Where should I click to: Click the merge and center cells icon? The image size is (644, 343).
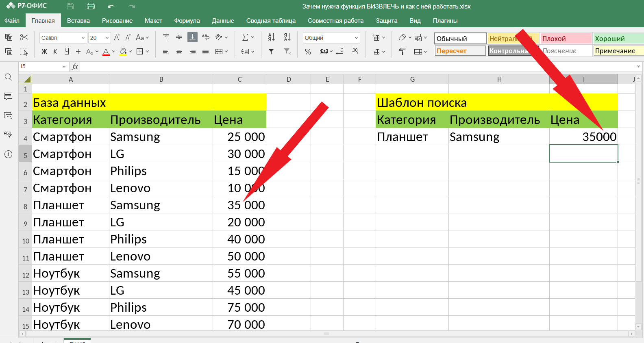coord(219,51)
